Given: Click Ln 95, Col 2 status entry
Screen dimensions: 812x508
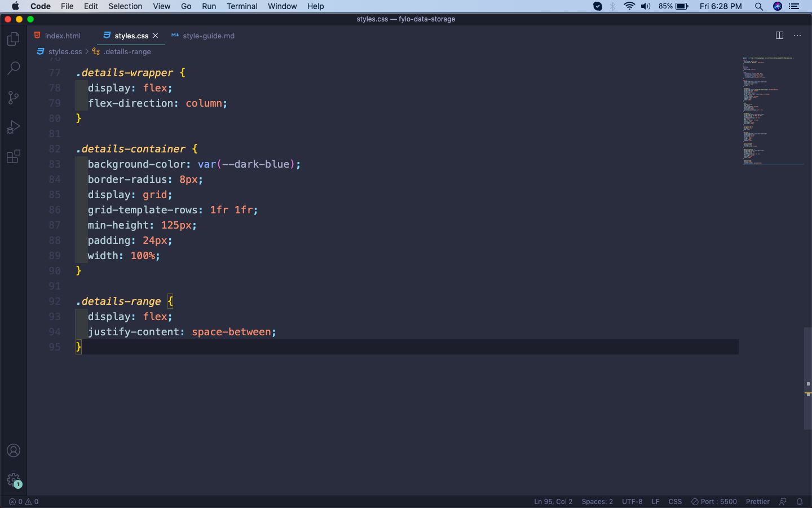Looking at the screenshot, I should [553, 501].
